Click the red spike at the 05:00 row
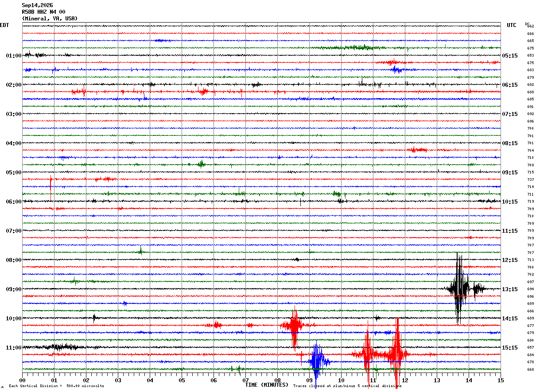Image resolution: width=536 pixels, height=392 pixels. [51, 188]
